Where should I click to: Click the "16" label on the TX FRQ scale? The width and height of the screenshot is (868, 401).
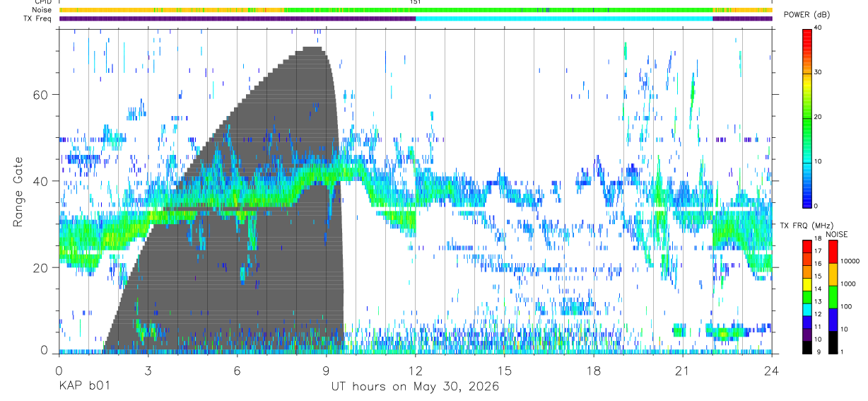pyautogui.click(x=818, y=264)
